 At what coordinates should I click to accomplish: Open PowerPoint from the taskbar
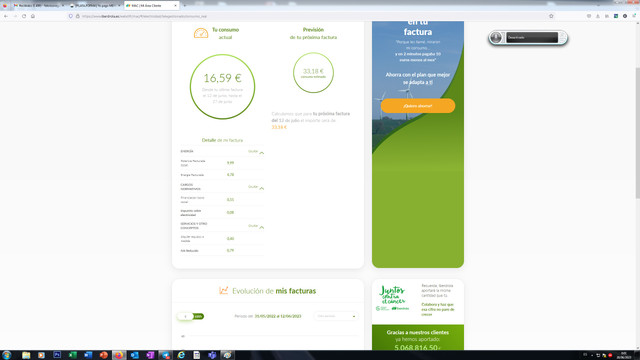click(x=104, y=355)
